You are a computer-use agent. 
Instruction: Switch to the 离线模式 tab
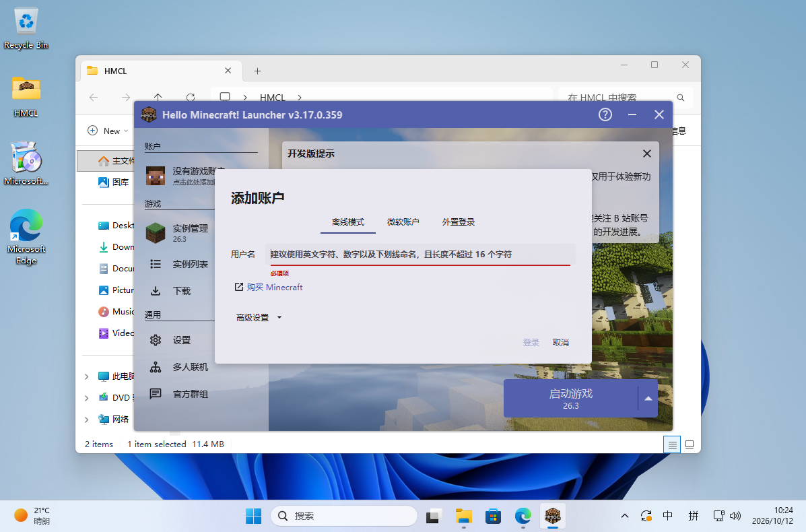(348, 222)
